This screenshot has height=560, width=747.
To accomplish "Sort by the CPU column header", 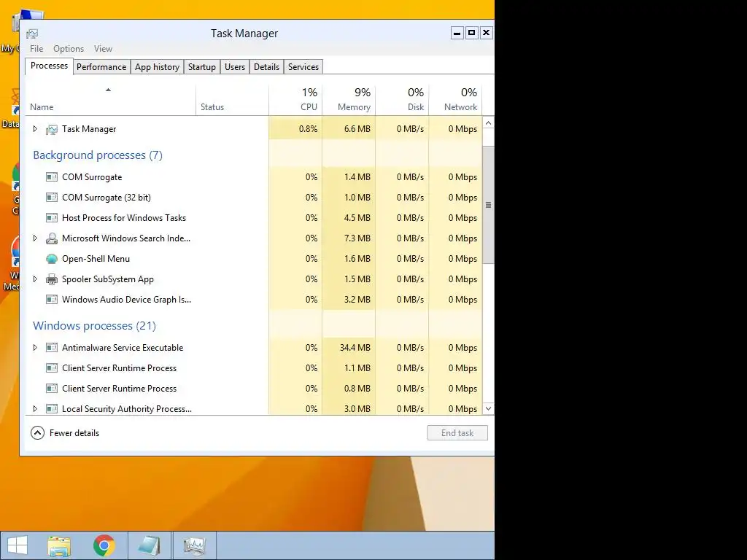I will tap(296, 100).
